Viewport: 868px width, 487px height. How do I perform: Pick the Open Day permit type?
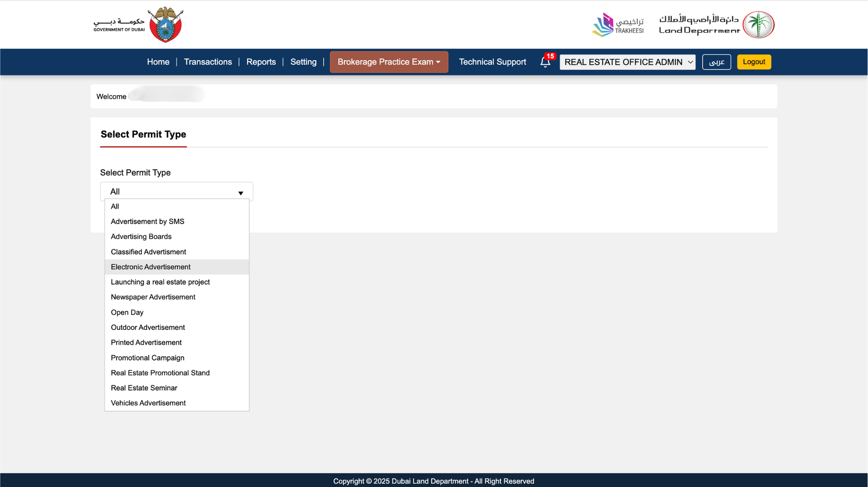[x=127, y=313]
